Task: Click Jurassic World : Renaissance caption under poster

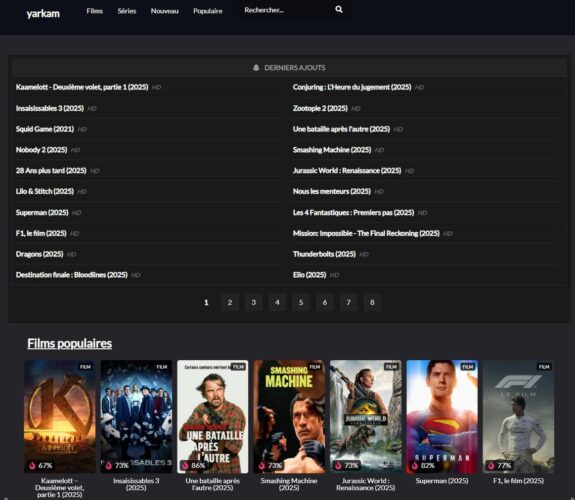Action: click(366, 484)
